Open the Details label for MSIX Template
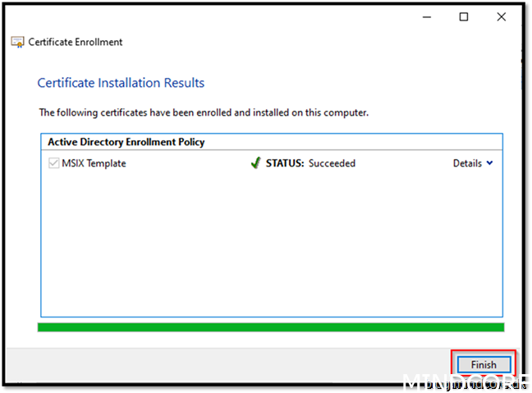Screen dimensions: 532x393 467,163
